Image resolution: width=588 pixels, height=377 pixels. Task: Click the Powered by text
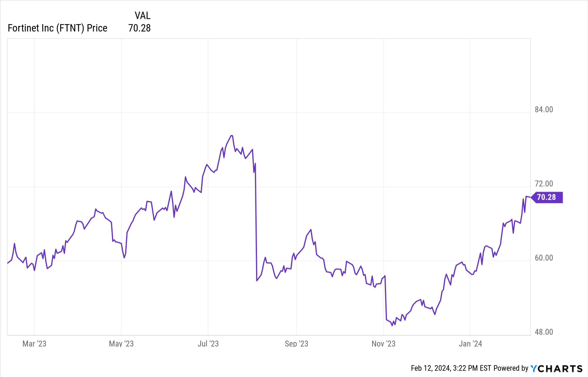(511, 368)
